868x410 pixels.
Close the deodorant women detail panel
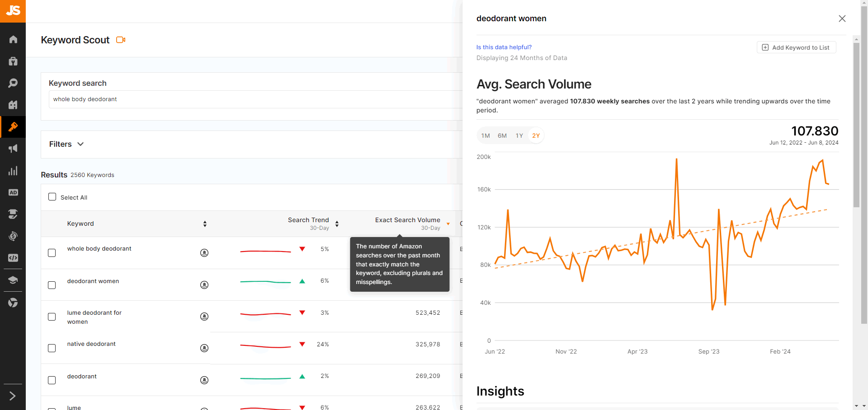(x=842, y=19)
